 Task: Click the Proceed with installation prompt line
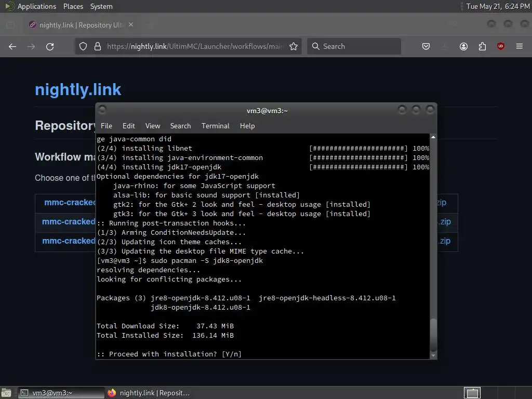click(x=169, y=354)
